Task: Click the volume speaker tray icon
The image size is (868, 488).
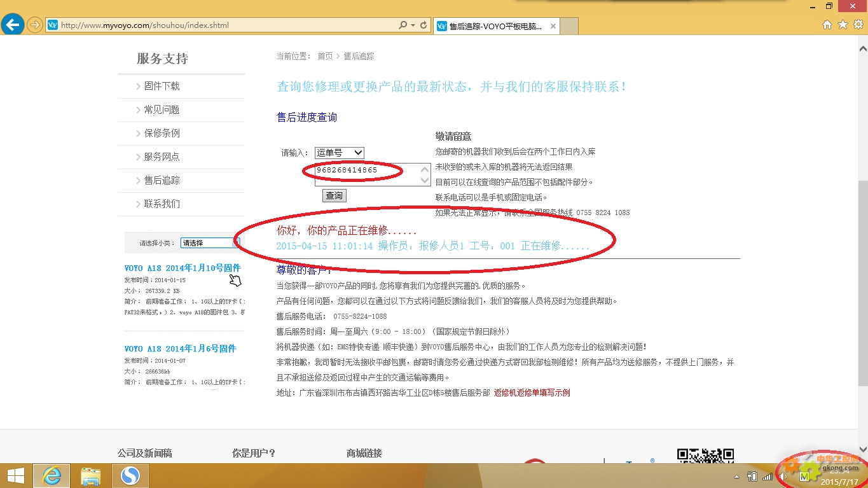Action: [x=783, y=476]
